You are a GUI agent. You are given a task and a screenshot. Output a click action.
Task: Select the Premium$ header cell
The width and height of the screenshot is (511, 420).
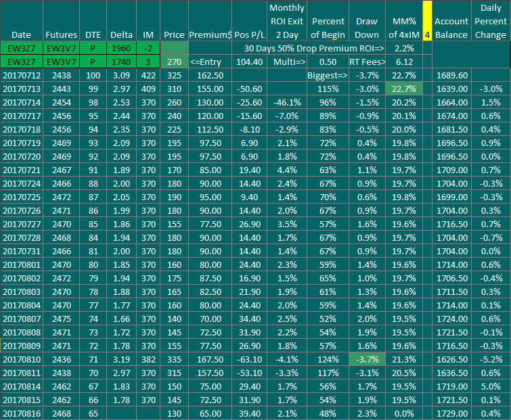pos(210,21)
